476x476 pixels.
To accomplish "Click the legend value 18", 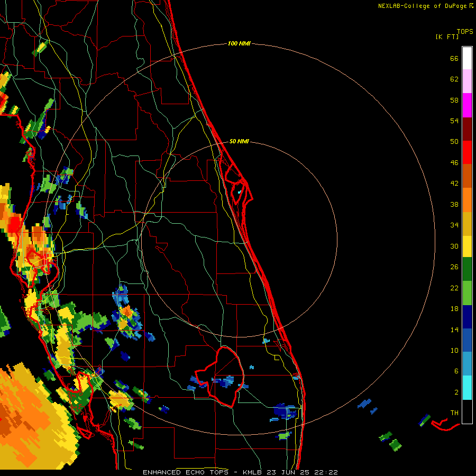I will 454,309.
